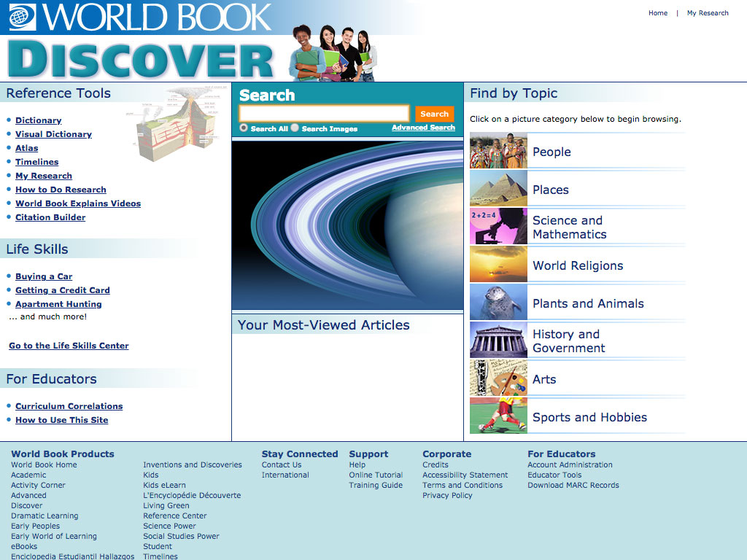Screen dimensions: 747x560
Task: Open Getting a Credit Card
Action: tap(63, 290)
